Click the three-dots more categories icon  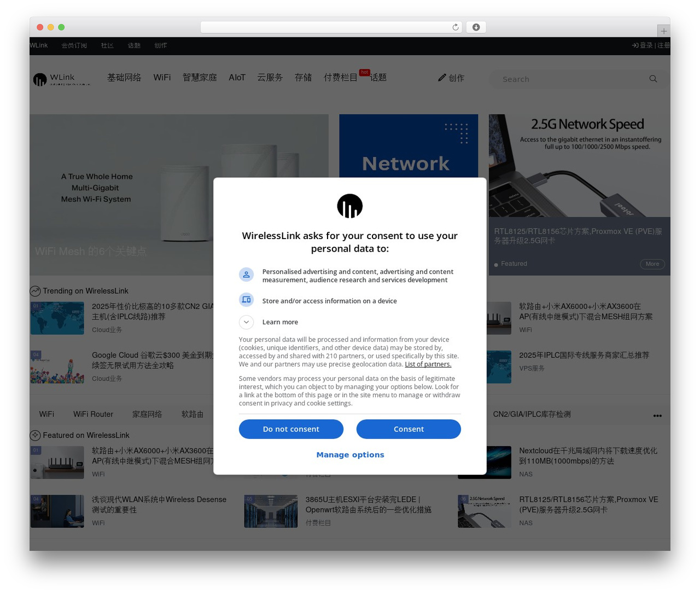click(x=657, y=416)
